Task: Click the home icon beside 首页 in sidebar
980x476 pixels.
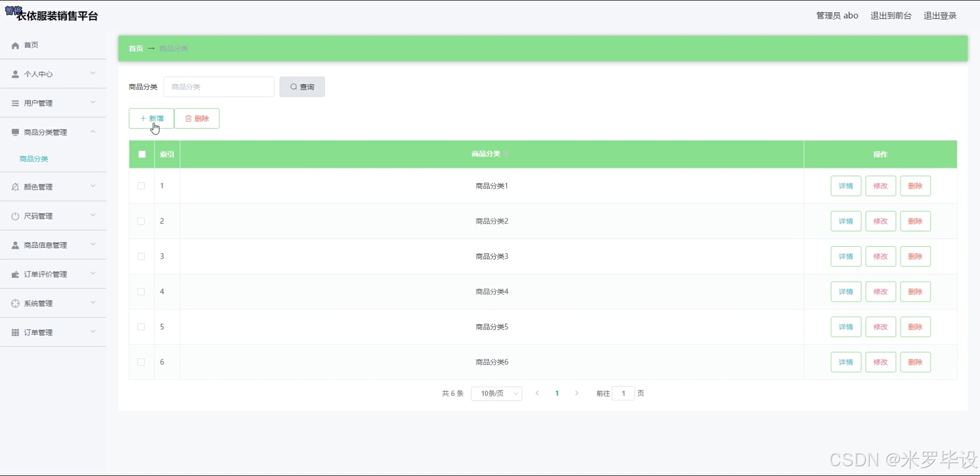Action: tap(15, 46)
